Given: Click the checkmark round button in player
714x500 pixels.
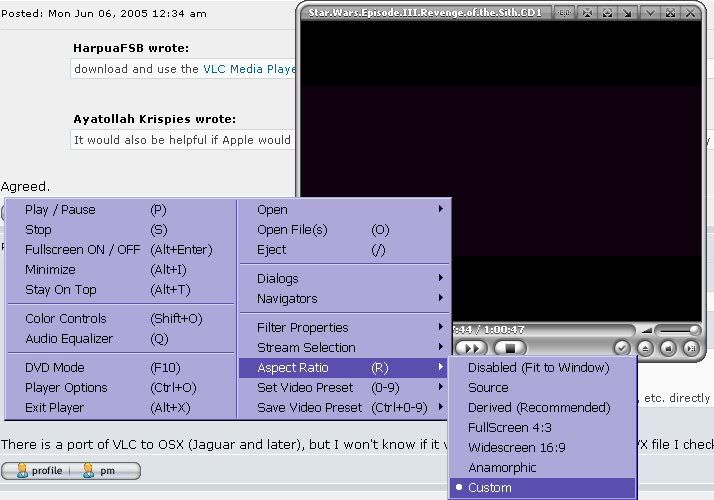Looking at the screenshot, I should click(622, 348).
